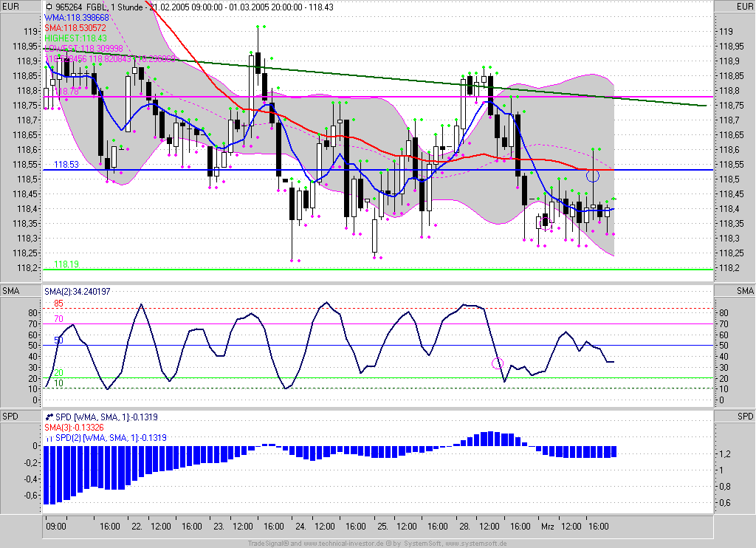Select the WMA:118.398668 legend label
Viewport: 756px width, 548px height.
pyautogui.click(x=77, y=16)
